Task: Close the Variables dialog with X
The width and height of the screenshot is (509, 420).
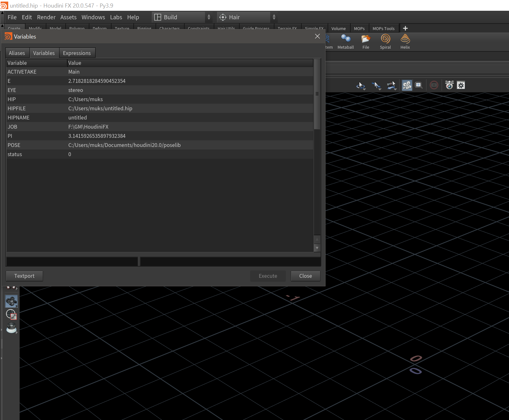Action: click(318, 36)
